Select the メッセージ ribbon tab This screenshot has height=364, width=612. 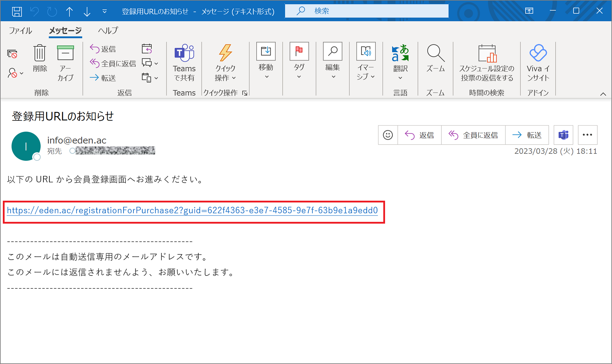pyautogui.click(x=65, y=31)
